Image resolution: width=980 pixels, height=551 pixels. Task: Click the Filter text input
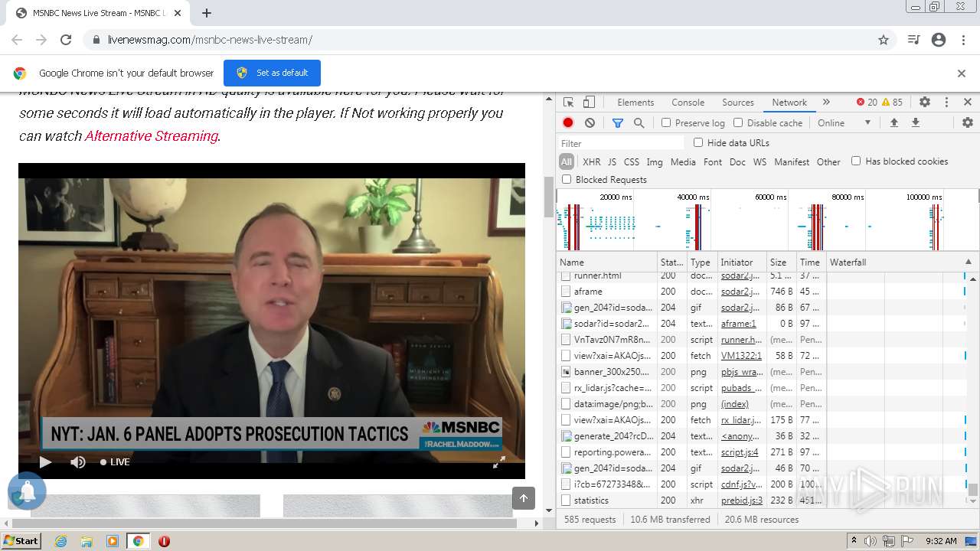621,143
